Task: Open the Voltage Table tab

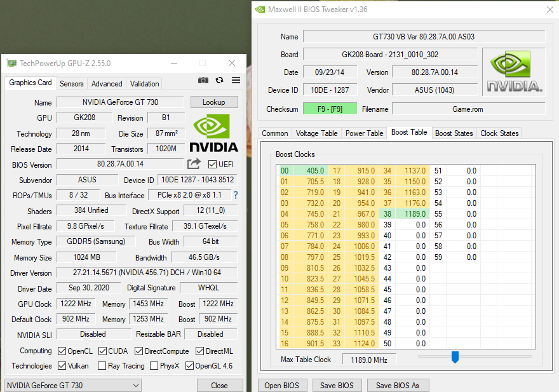Action: (x=316, y=133)
